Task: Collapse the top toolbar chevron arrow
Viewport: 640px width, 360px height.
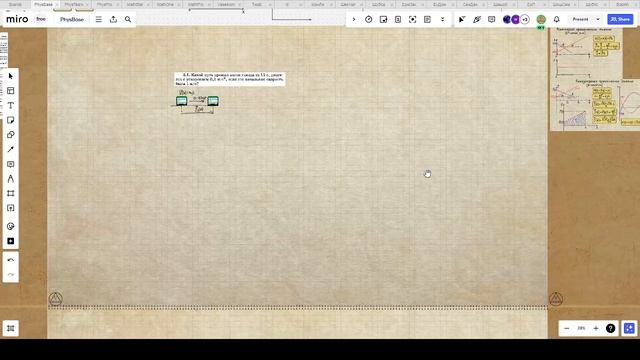Action: [x=354, y=19]
